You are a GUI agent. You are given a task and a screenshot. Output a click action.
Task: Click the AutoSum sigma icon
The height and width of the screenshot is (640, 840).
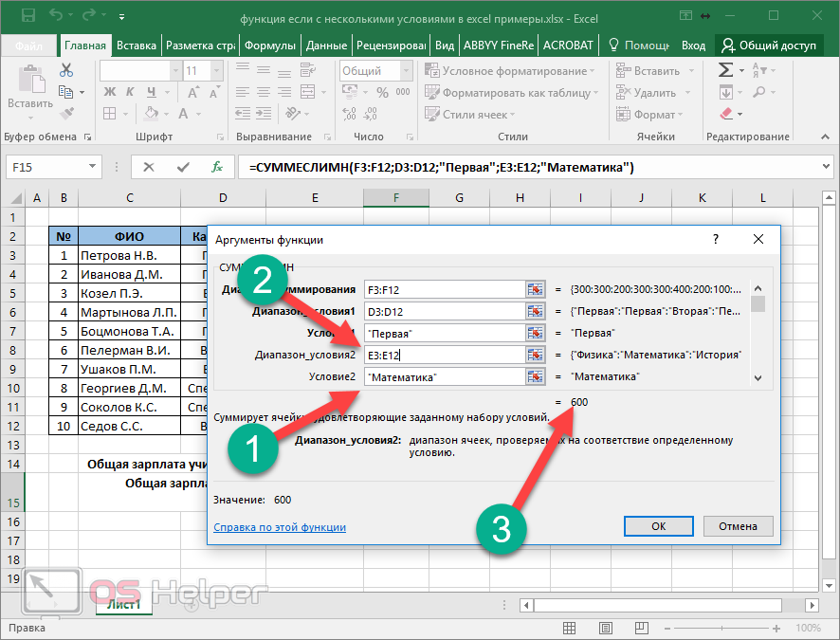(x=725, y=70)
